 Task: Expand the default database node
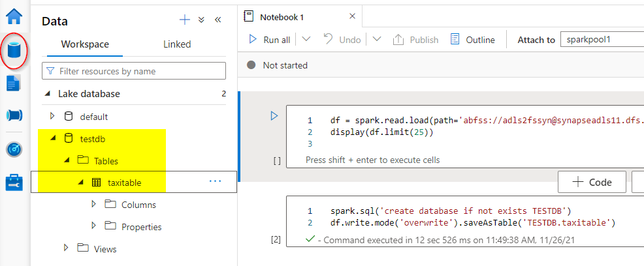coord(53,117)
